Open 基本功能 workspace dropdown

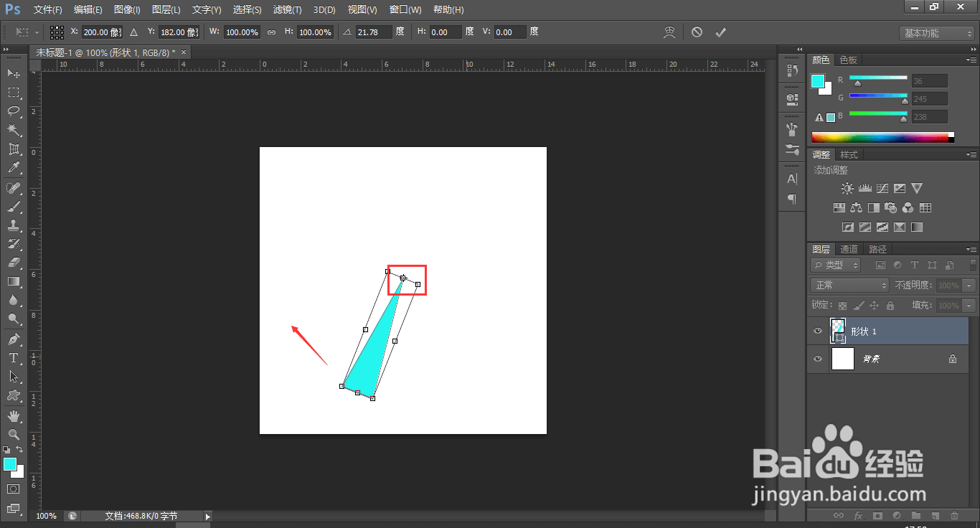click(x=938, y=33)
